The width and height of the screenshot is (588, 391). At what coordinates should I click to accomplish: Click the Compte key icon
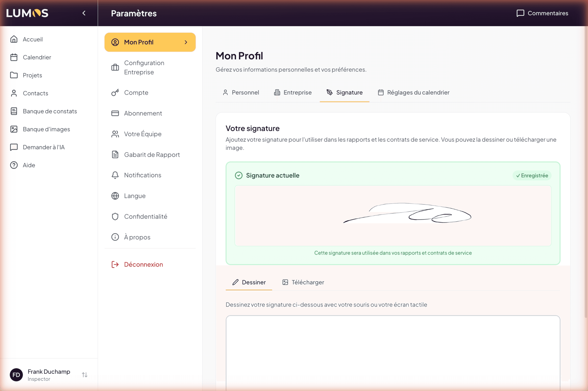tap(115, 93)
